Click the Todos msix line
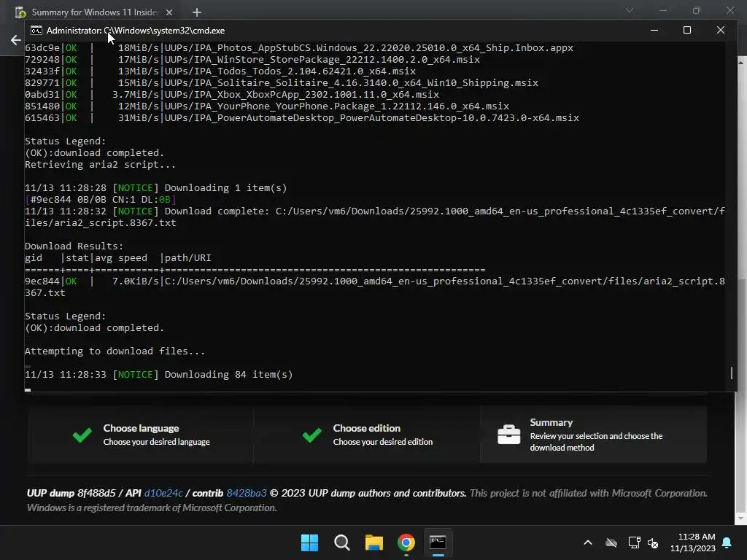 click(220, 71)
